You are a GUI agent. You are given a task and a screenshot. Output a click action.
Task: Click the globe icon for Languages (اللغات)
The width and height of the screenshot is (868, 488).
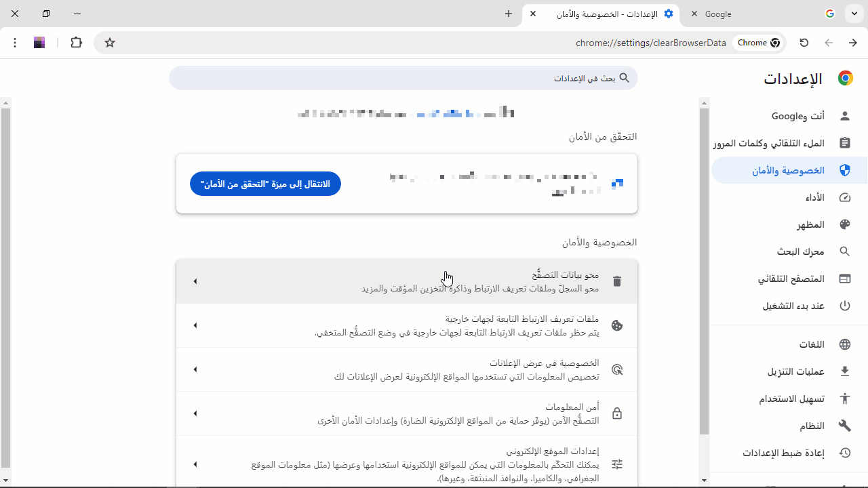[845, 344]
